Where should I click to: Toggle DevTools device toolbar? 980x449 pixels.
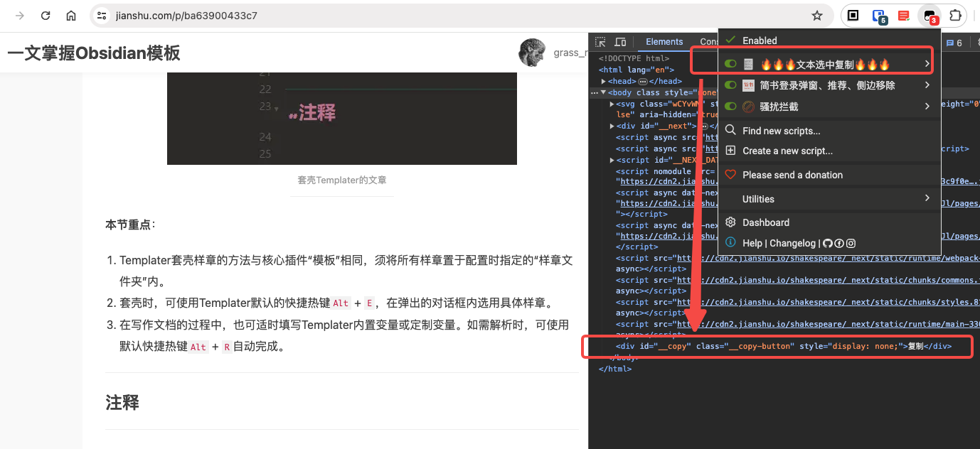(x=620, y=42)
